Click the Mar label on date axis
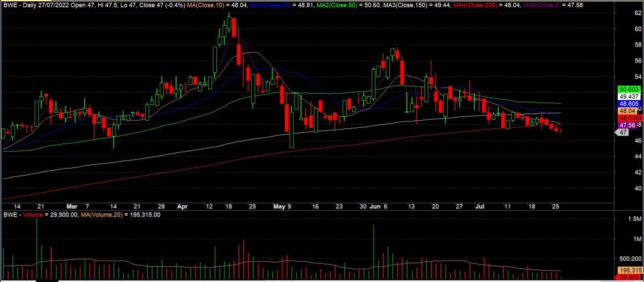The width and height of the screenshot is (644, 282). coord(72,206)
